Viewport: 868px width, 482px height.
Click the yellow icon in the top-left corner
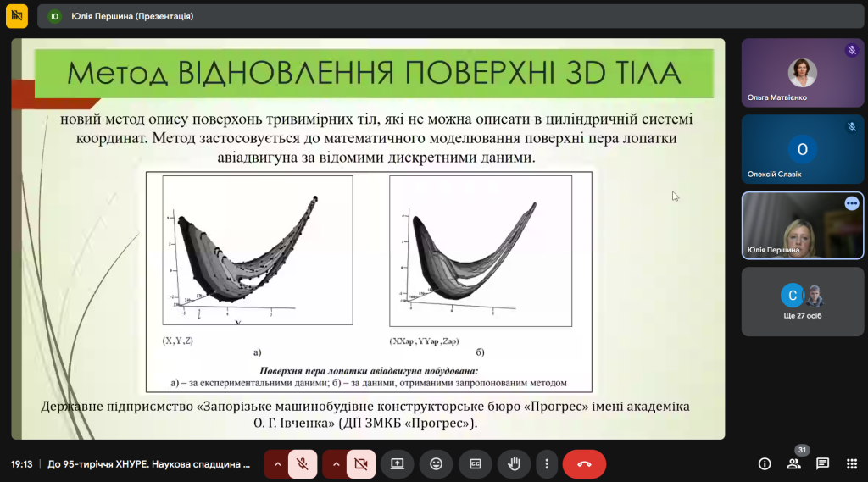[x=16, y=15]
